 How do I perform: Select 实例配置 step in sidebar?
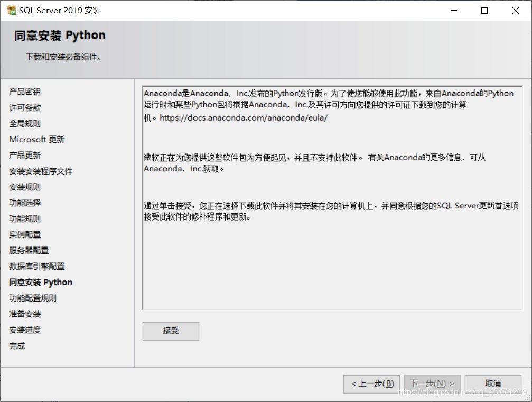pos(25,234)
